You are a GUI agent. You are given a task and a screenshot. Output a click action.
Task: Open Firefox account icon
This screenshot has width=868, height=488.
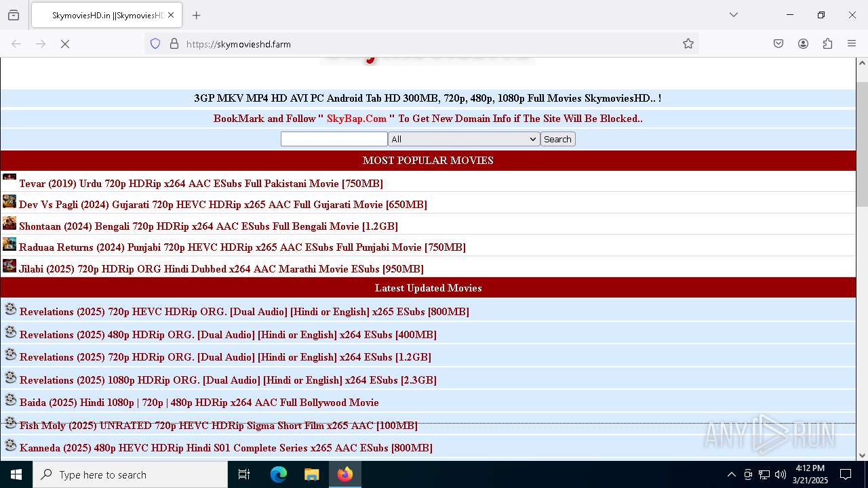[x=803, y=43]
